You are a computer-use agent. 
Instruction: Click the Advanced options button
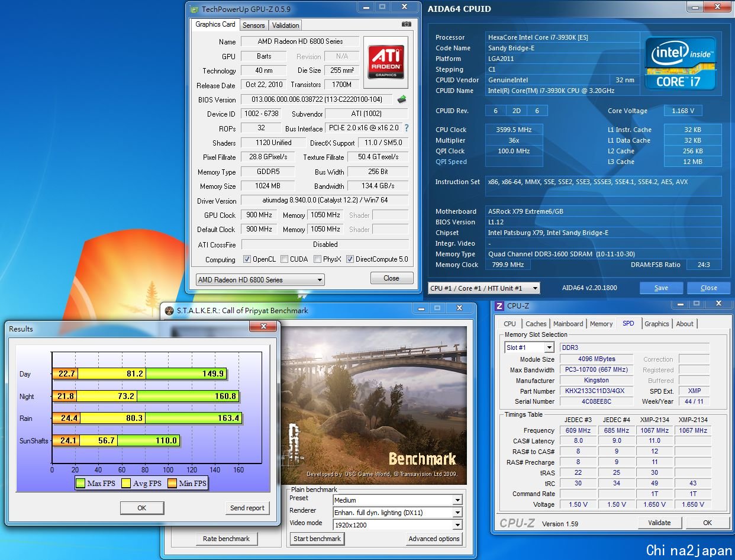[434, 539]
